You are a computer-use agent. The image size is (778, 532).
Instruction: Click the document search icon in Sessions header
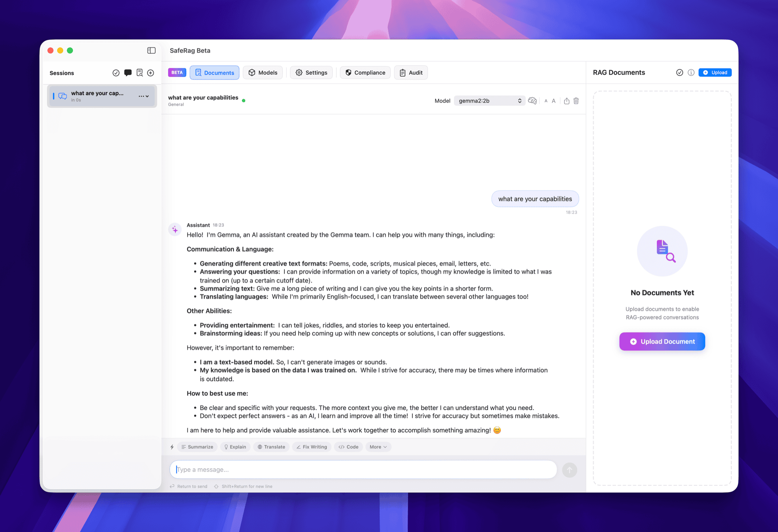pyautogui.click(x=139, y=73)
